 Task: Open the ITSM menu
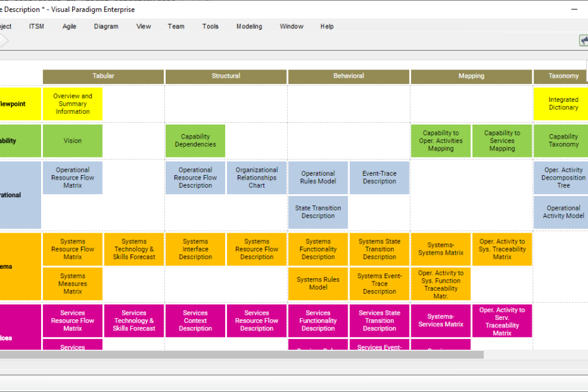(x=37, y=27)
